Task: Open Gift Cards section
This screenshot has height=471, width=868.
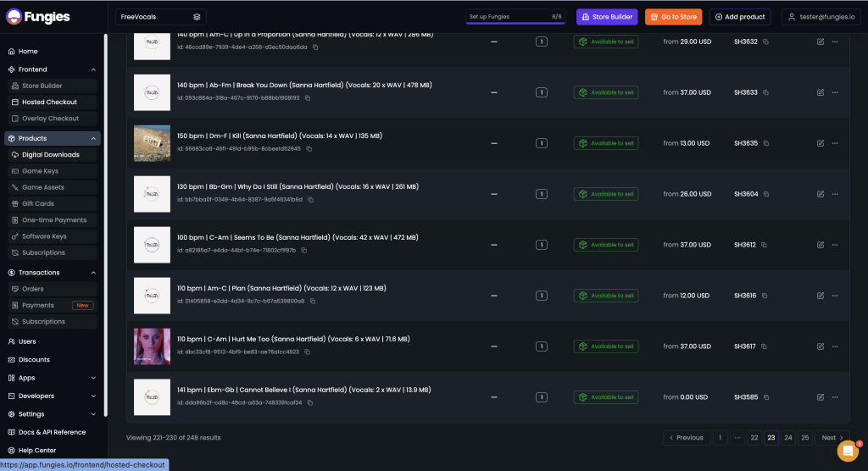Action: tap(52, 203)
